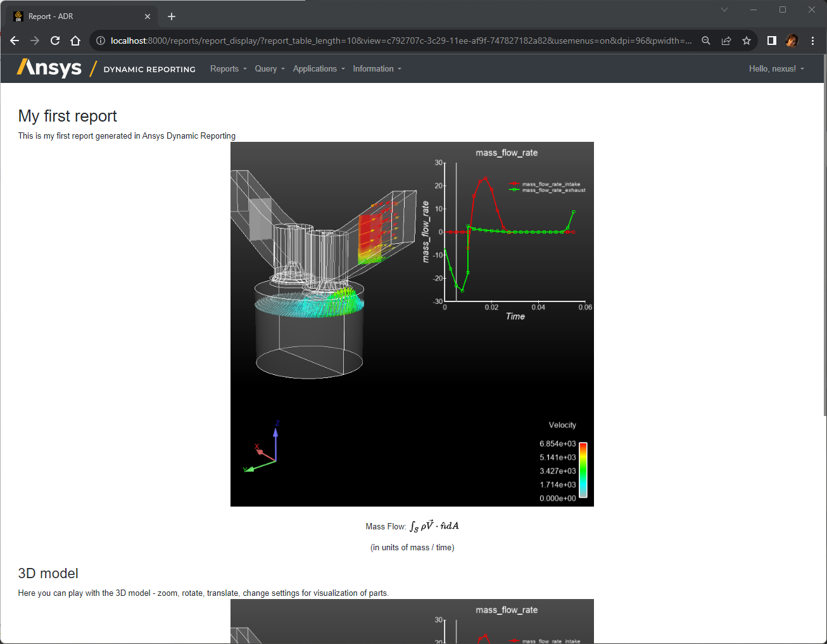The height and width of the screenshot is (644, 827).
Task: Click the 6.854e+03 velocity value
Action: [558, 444]
